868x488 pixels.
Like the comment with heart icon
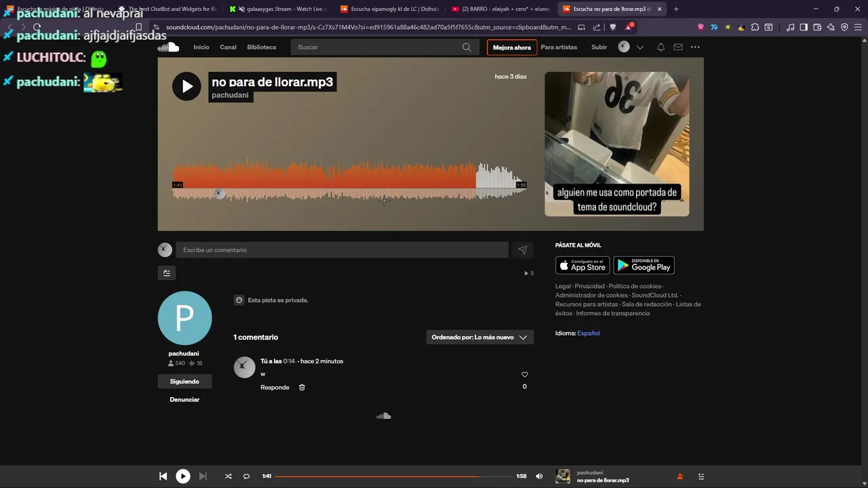coord(524,375)
